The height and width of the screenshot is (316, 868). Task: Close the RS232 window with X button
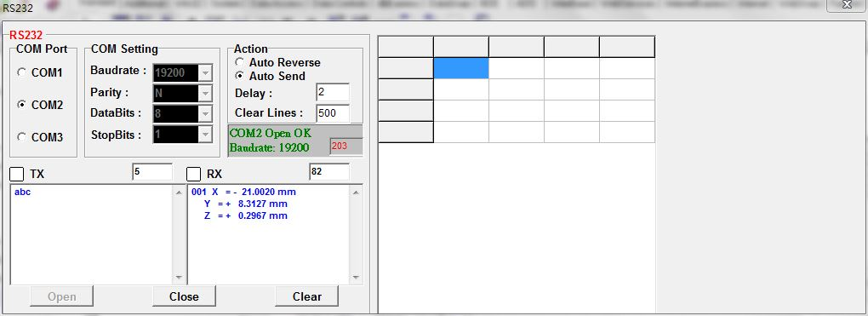(x=846, y=5)
